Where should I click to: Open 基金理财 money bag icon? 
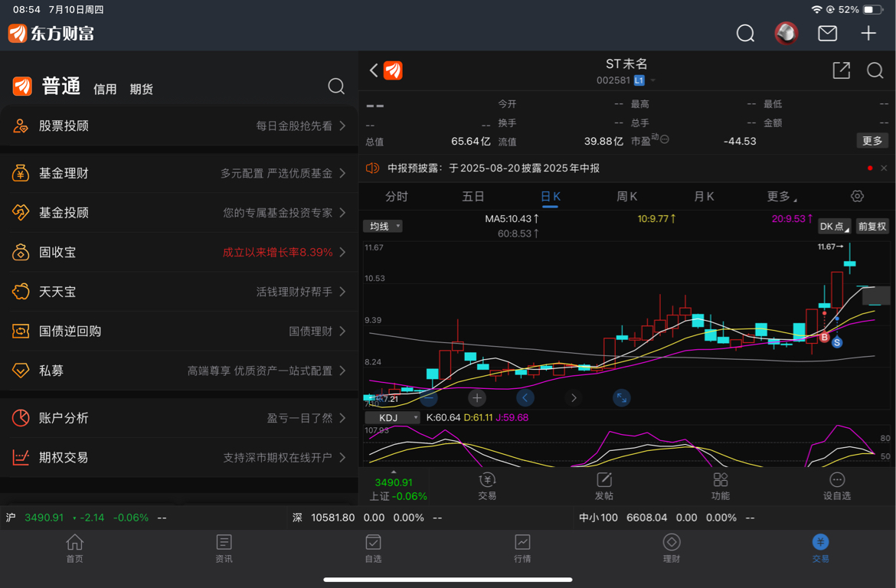click(21, 173)
